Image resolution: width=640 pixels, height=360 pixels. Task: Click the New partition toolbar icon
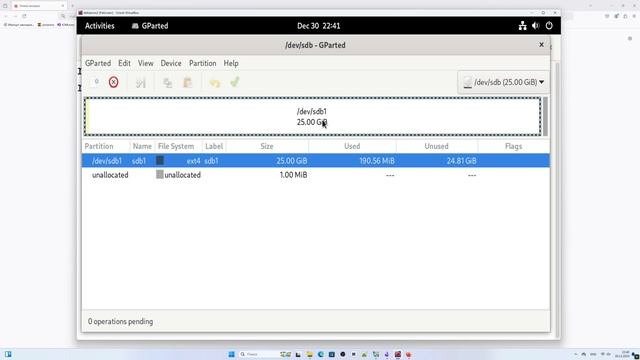pos(96,82)
